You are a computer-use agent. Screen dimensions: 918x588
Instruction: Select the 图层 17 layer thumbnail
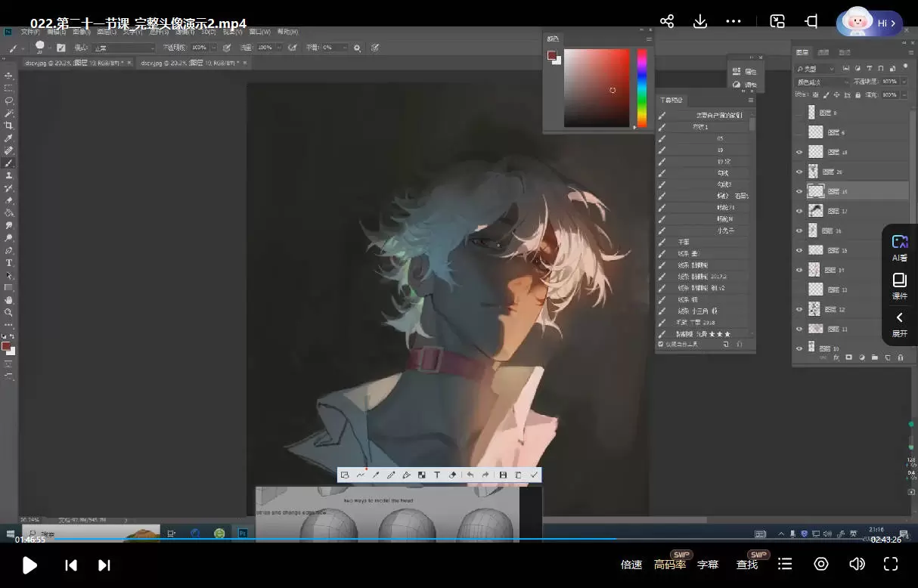tap(815, 211)
